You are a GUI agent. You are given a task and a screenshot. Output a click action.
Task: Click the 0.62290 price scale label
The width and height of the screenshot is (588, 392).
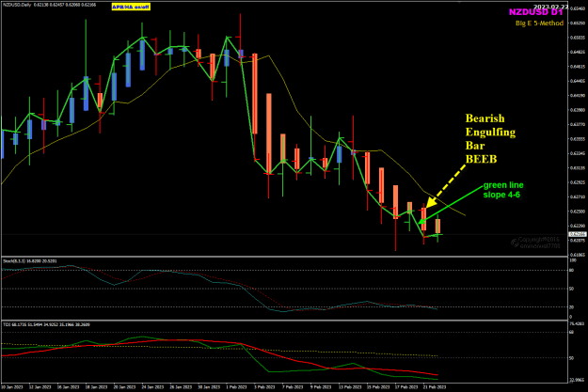pos(578,226)
